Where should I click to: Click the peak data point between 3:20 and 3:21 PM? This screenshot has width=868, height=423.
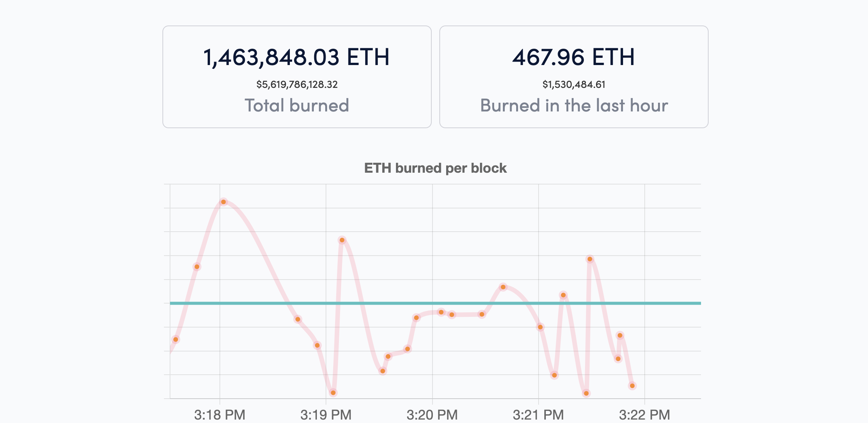(503, 287)
